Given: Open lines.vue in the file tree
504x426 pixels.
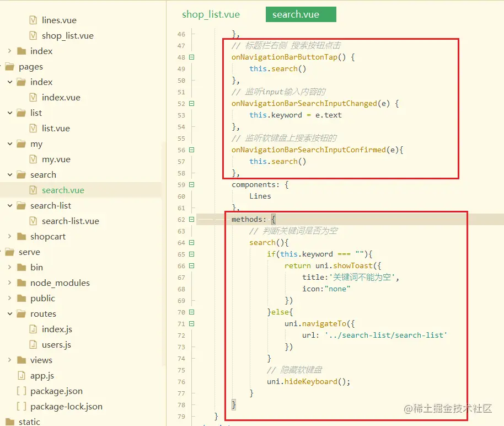Looking at the screenshot, I should tap(59, 20).
